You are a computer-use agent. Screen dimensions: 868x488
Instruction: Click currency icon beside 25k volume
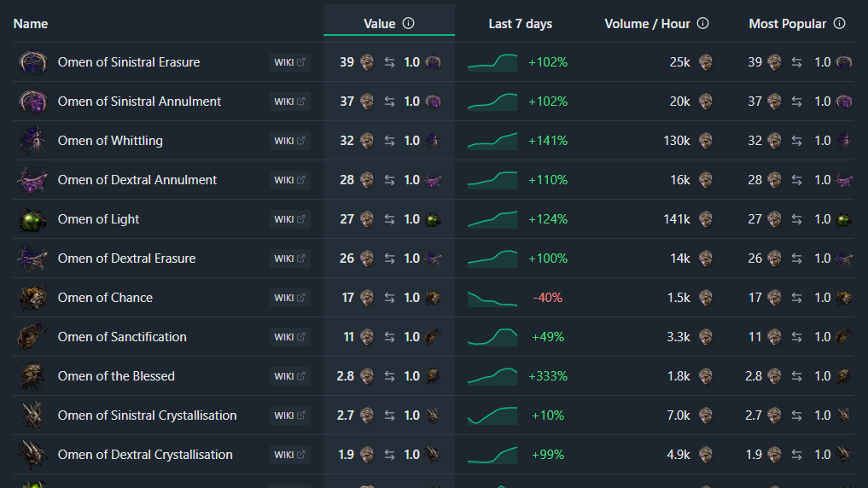(x=705, y=62)
